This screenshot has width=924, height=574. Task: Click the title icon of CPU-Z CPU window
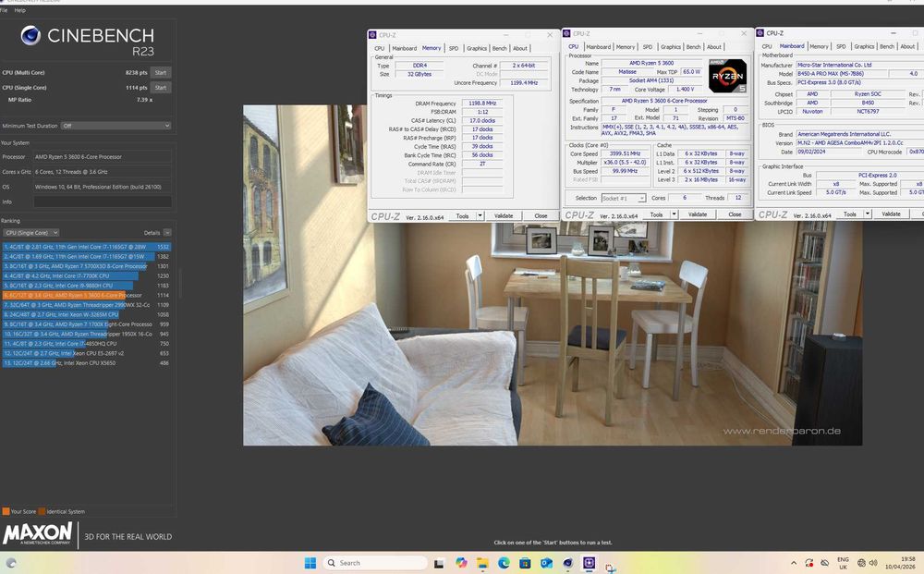pyautogui.click(x=567, y=33)
